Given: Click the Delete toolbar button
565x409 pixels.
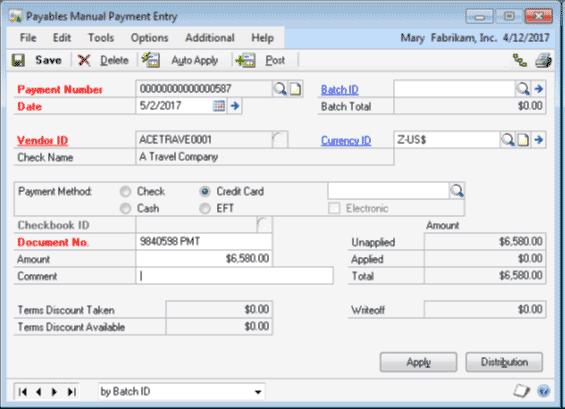Looking at the screenshot, I should coord(103,60).
